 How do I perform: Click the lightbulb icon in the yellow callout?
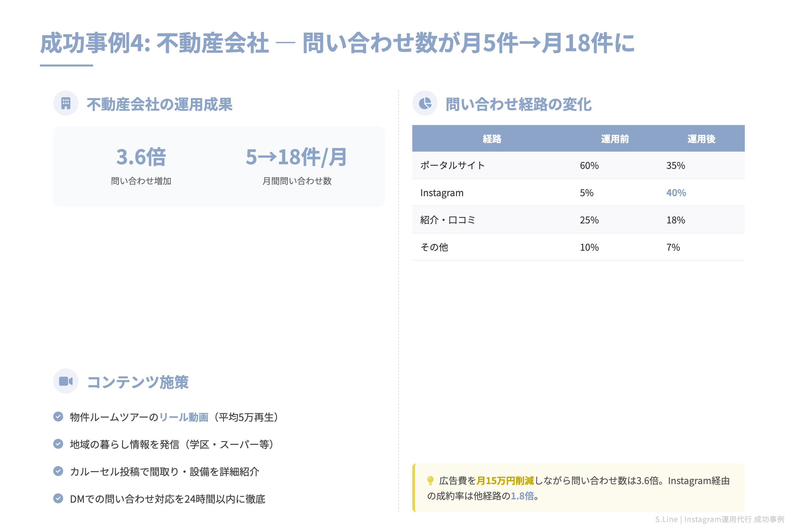430,480
